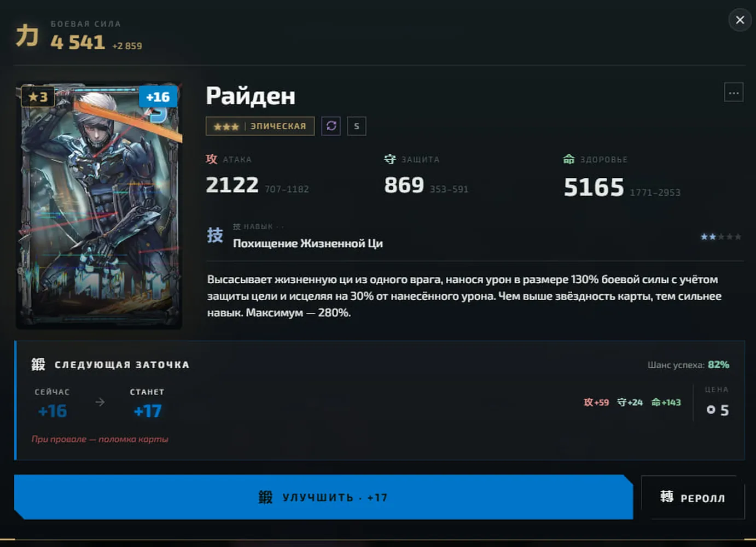Click the skill star rating indicator
The image size is (756, 547).
721,237
